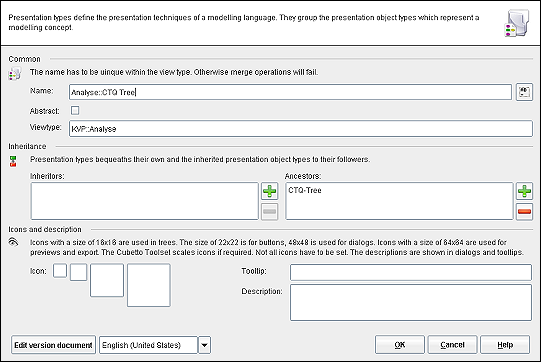Click the Inheritance section icon
Viewport: 541px width, 362px height.
pyautogui.click(x=13, y=161)
